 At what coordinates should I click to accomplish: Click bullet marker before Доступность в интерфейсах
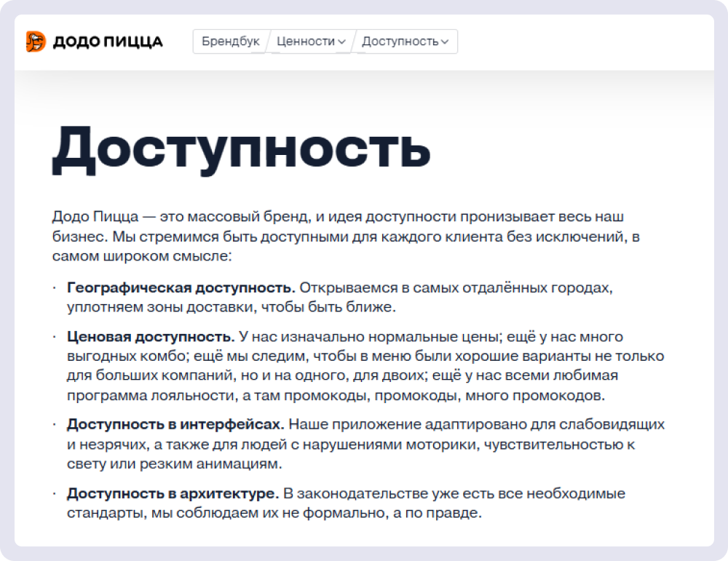pos(55,424)
